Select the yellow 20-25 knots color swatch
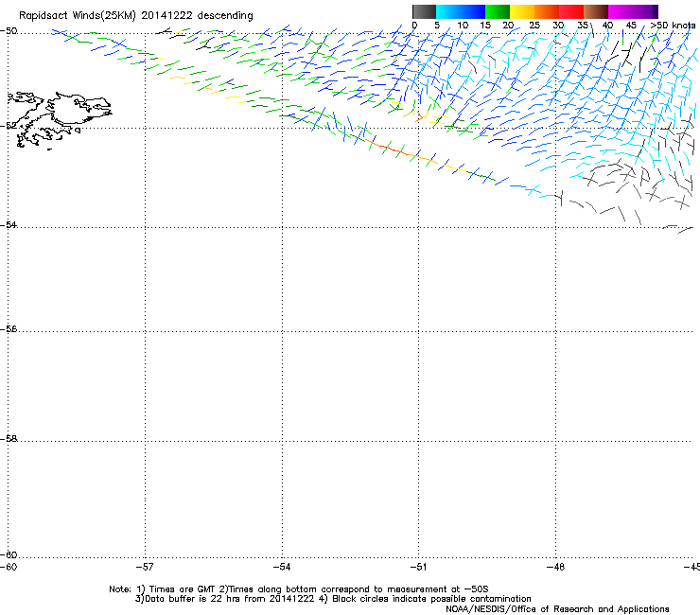This screenshot has height=615, width=700. pos(522,11)
